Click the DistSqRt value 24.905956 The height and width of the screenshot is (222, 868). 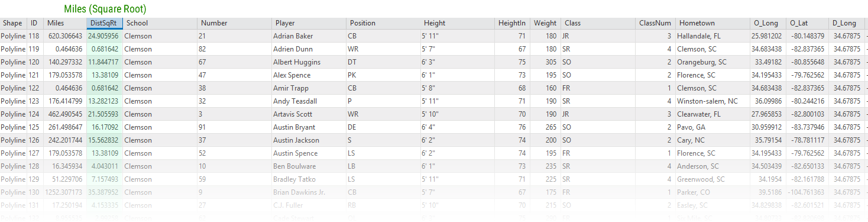click(104, 36)
